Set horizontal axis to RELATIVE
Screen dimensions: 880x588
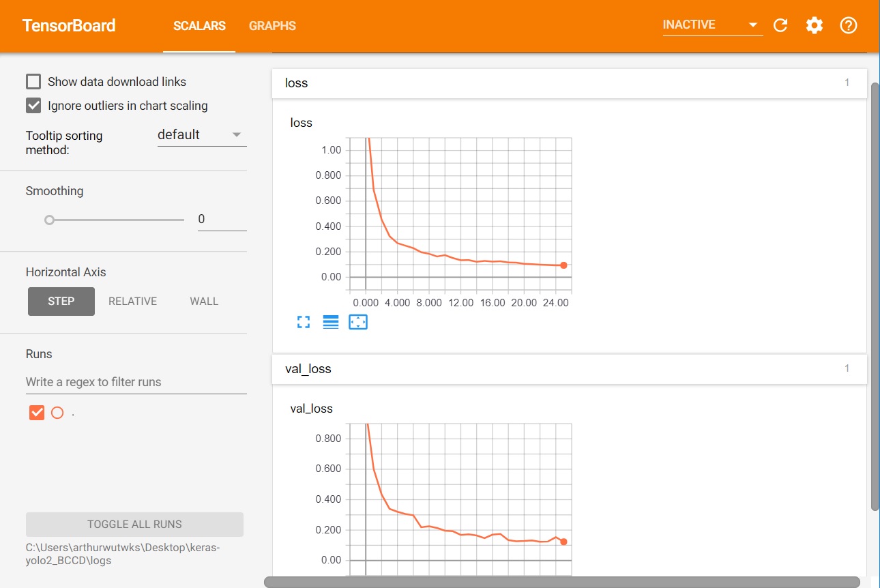pos(132,302)
